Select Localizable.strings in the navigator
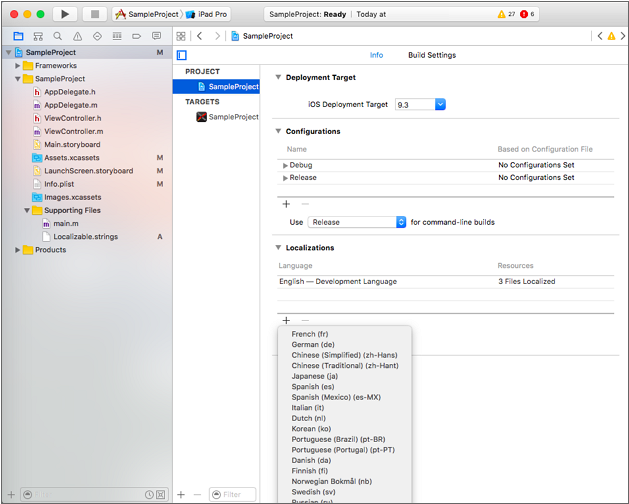The width and height of the screenshot is (629, 504). click(x=87, y=237)
